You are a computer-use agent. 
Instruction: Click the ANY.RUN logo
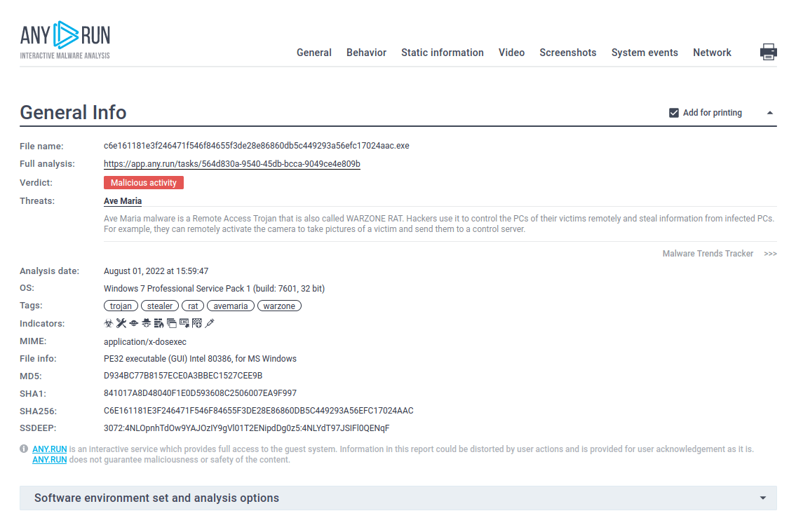tap(65, 40)
